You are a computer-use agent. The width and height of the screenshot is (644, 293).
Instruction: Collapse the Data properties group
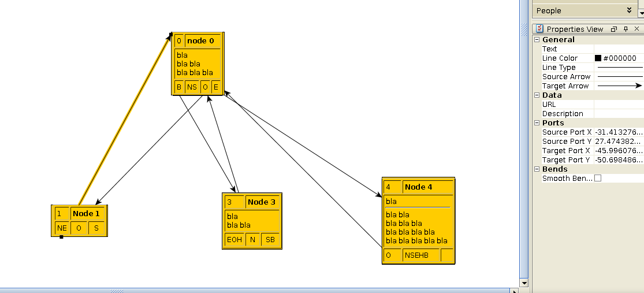537,95
